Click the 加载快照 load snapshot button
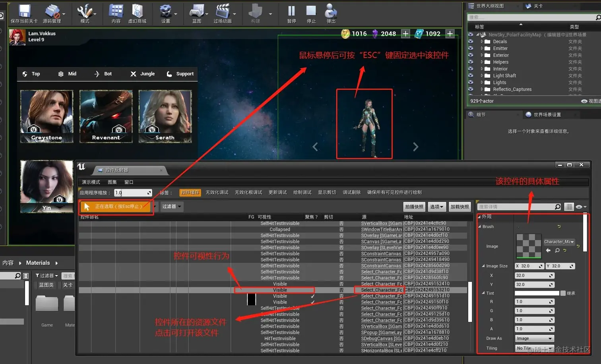Image resolution: width=601 pixels, height=364 pixels. (459, 207)
